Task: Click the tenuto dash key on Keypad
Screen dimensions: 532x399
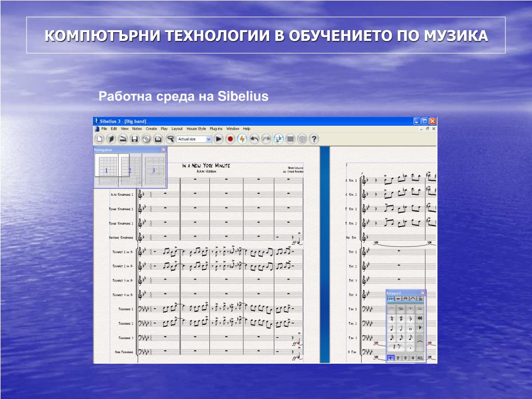Action: (x=420, y=309)
